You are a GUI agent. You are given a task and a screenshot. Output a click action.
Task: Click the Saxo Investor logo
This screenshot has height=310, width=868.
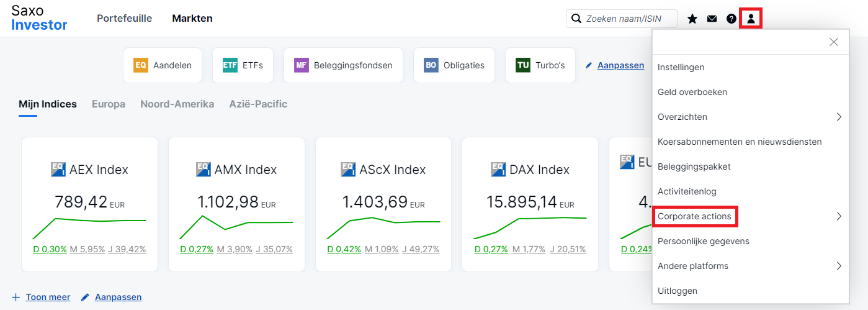(x=39, y=17)
